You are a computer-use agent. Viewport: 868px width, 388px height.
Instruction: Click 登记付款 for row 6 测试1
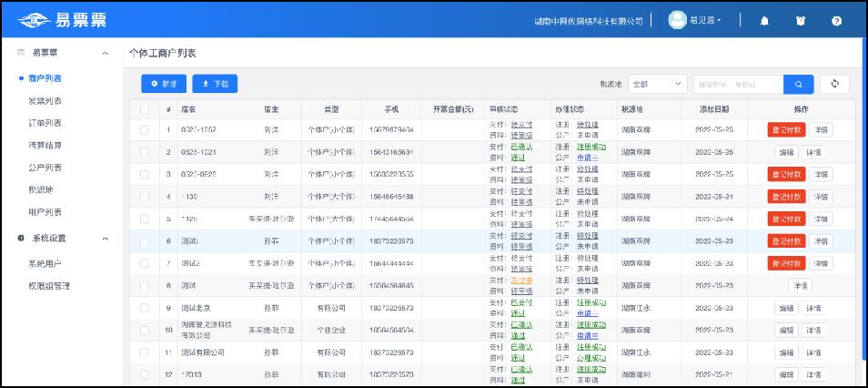pyautogui.click(x=787, y=241)
